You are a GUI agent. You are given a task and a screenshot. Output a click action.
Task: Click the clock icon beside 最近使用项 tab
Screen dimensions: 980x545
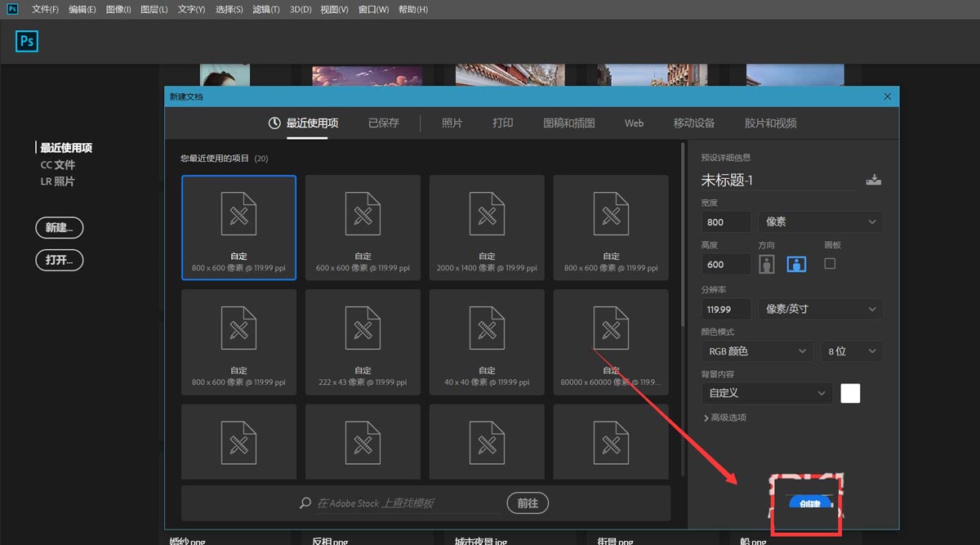[274, 123]
